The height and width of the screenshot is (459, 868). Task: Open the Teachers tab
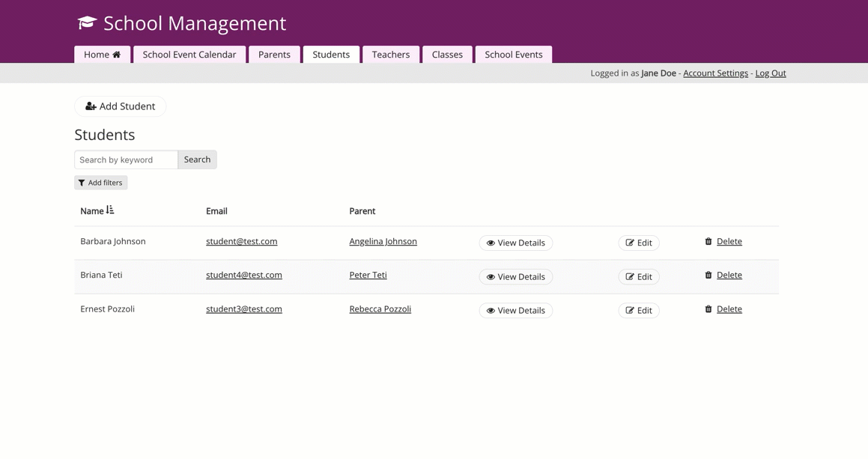point(390,55)
